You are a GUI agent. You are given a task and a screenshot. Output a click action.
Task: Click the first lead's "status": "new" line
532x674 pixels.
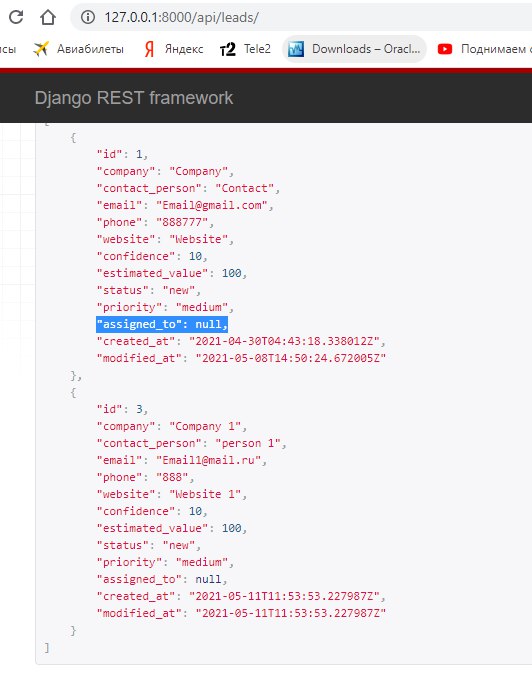pyautogui.click(x=149, y=290)
